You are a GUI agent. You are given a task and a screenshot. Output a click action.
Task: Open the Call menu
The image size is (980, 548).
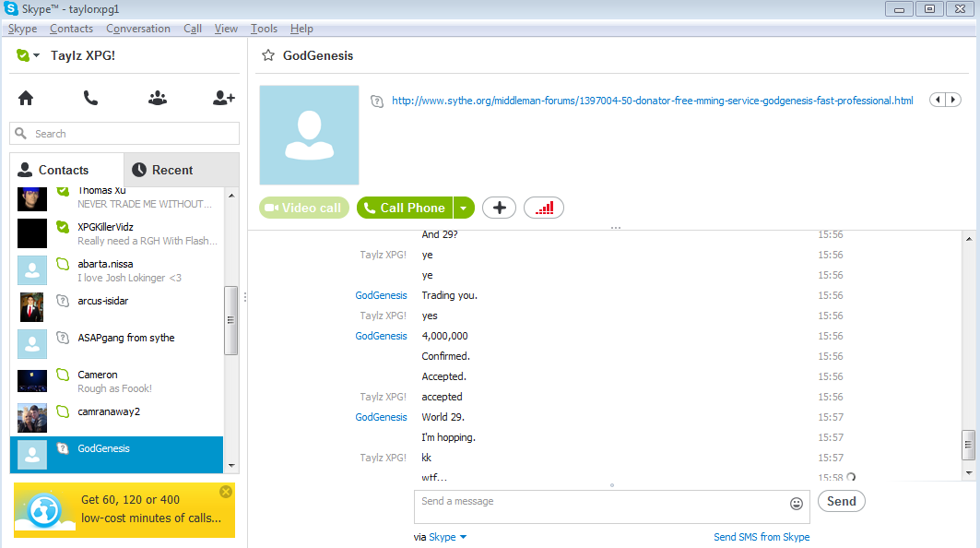click(193, 29)
